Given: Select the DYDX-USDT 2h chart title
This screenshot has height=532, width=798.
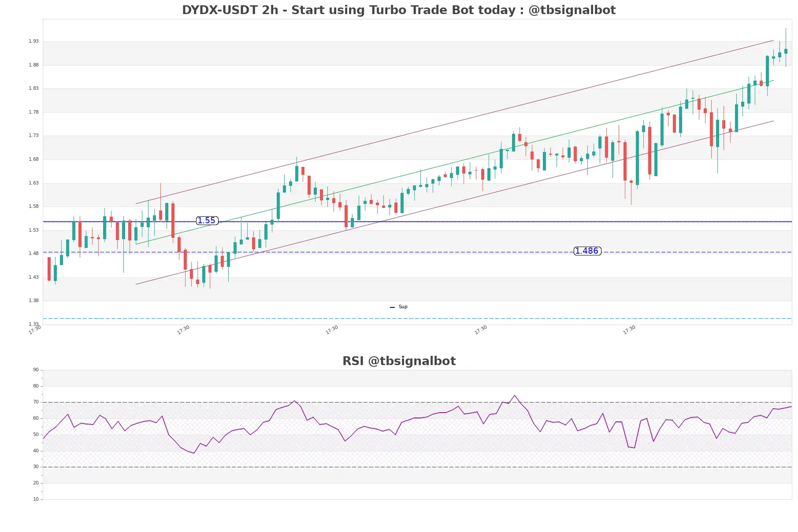Looking at the screenshot, I should coord(399,10).
